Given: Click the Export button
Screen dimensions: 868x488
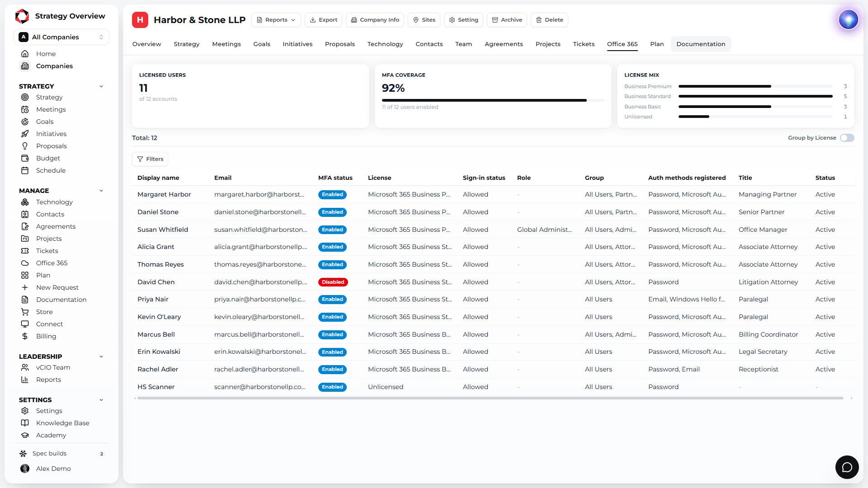Looking at the screenshot, I should point(323,20).
